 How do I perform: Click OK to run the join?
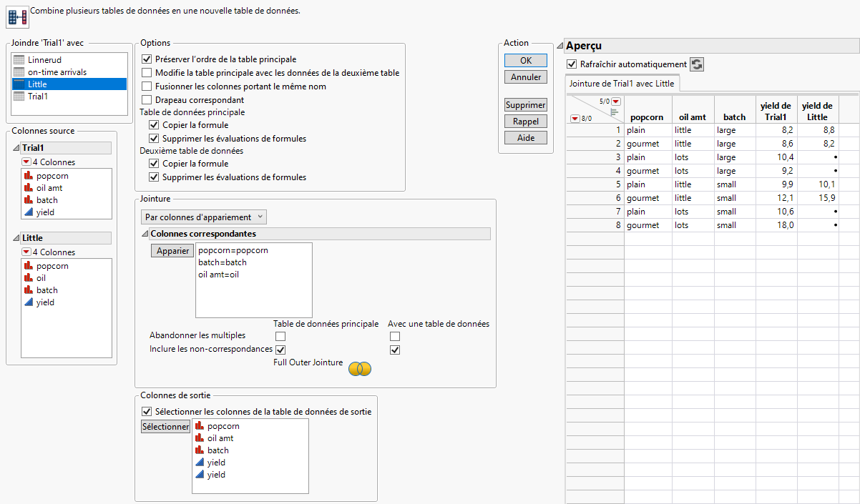526,61
